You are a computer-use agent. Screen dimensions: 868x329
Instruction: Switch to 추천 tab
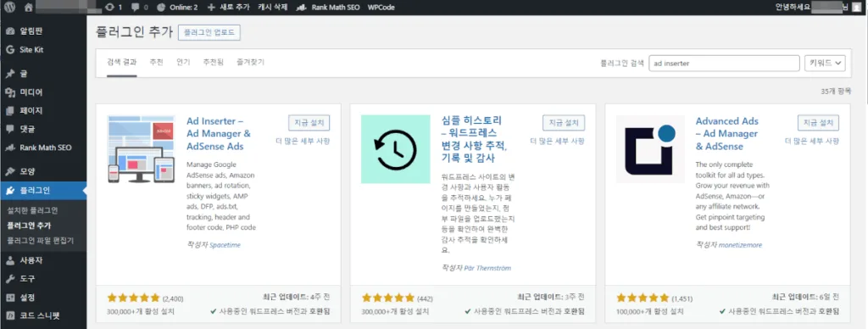point(156,62)
